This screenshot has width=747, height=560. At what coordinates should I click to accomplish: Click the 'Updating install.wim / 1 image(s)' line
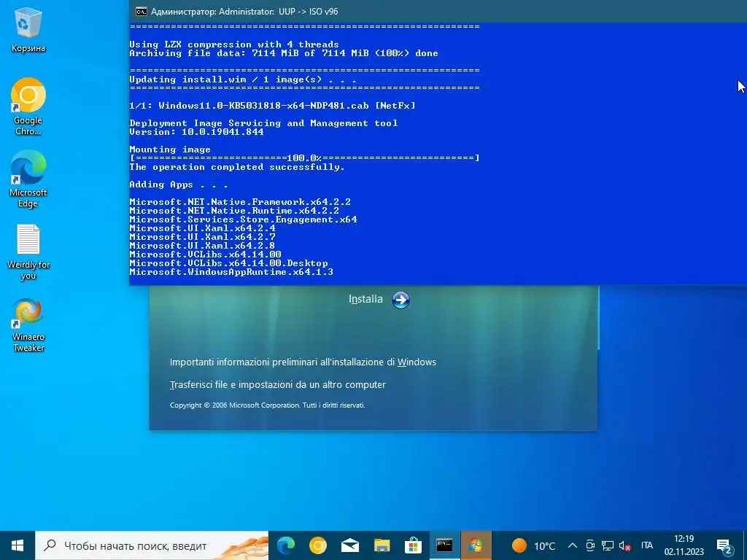pos(242,79)
